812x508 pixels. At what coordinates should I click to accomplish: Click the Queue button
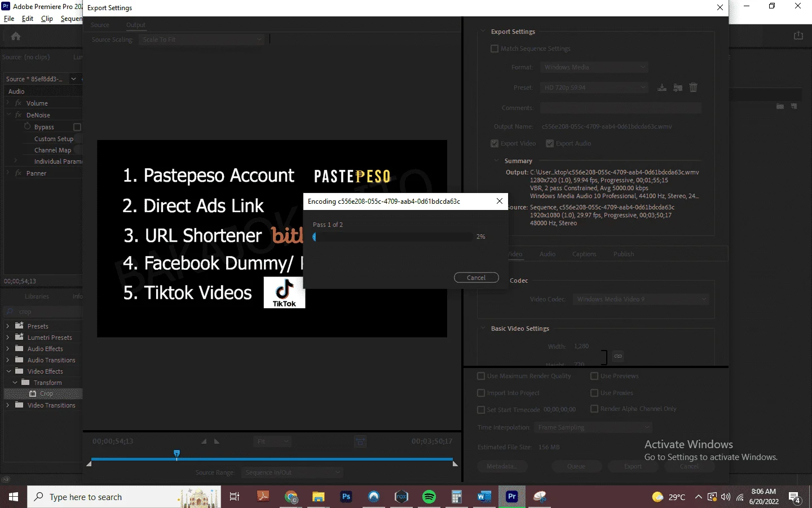coord(576,466)
